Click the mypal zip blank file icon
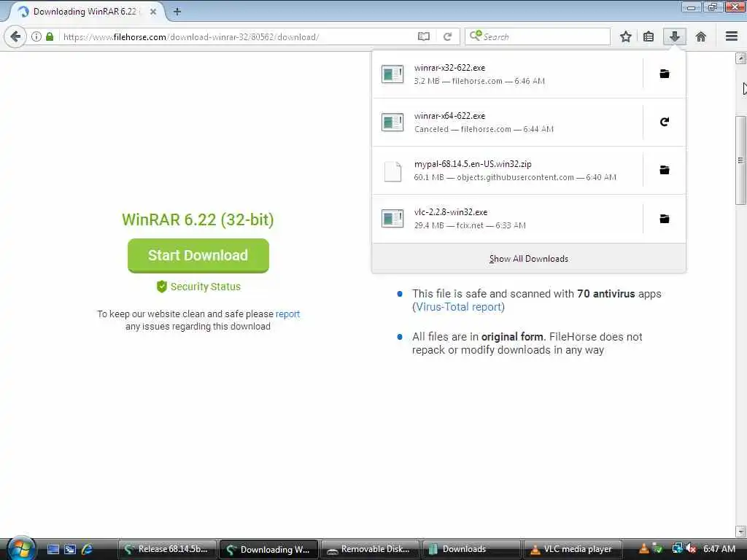This screenshot has width=747, height=560. pyautogui.click(x=392, y=171)
